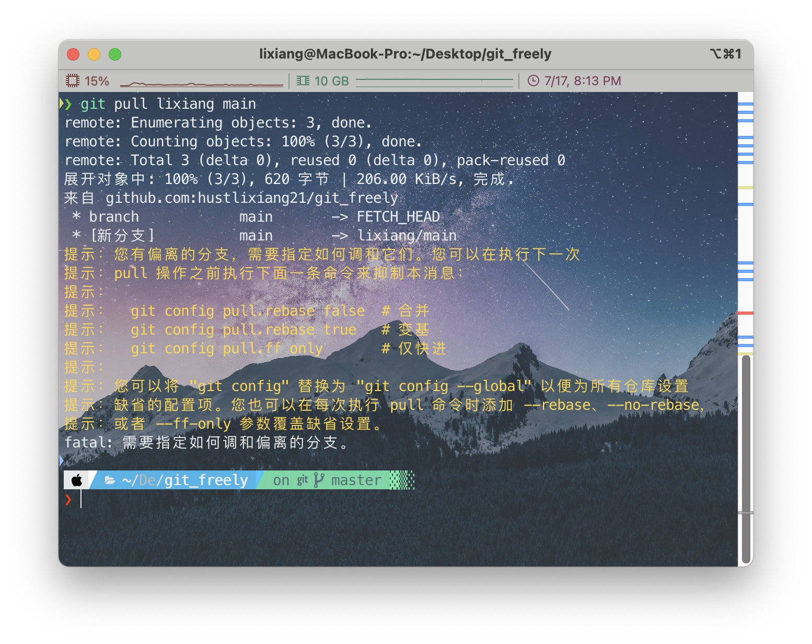Click 'remote: Enumerating objects: 3, done.' line
Image resolution: width=812 pixels, height=644 pixels.
218,122
